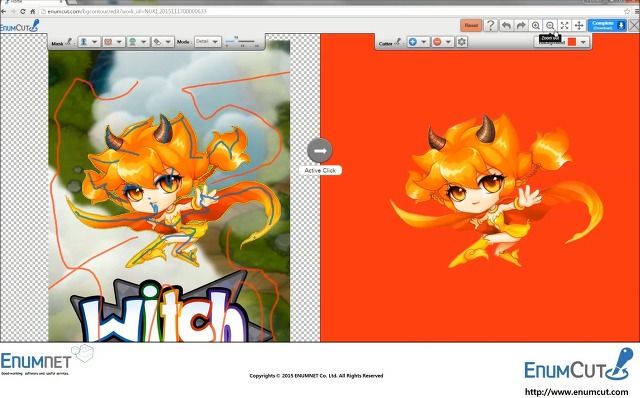Open help via the question mark icon

point(491,25)
